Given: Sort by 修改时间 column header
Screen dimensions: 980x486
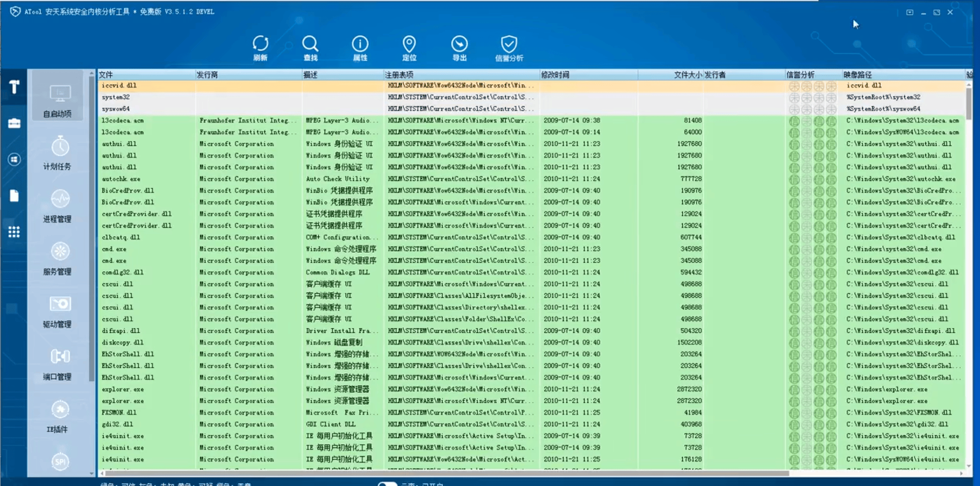Looking at the screenshot, I should point(589,75).
